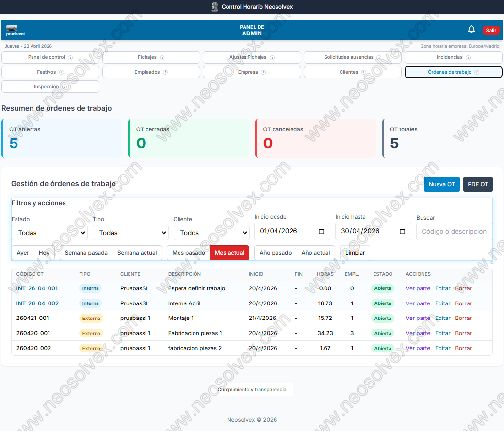The image size is (504, 431).
Task: Open the Fichajes tab
Action: [151, 57]
